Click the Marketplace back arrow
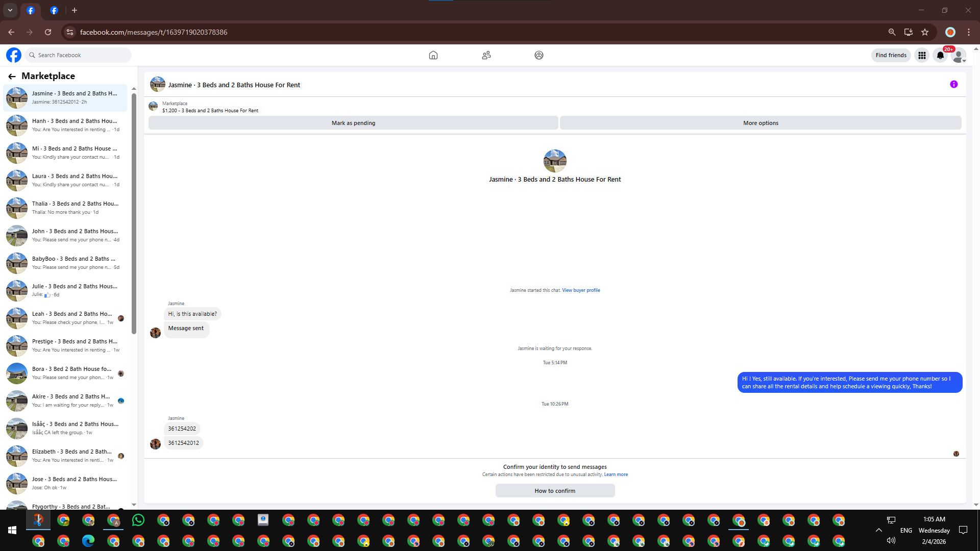 click(12, 76)
